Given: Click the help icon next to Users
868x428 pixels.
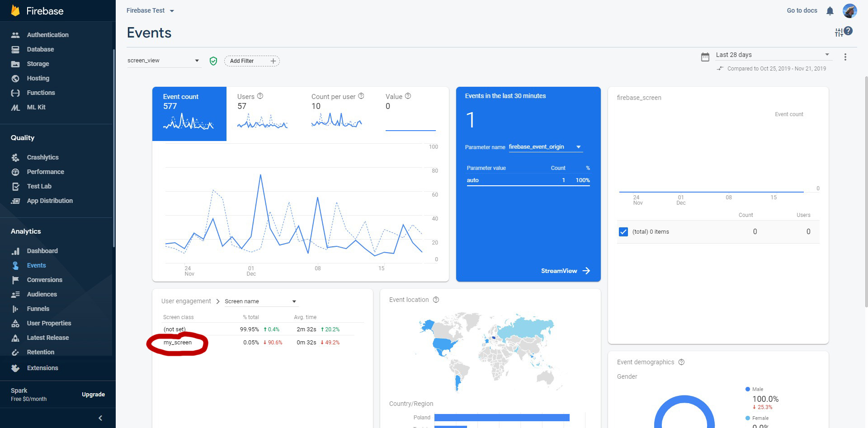Looking at the screenshot, I should 260,96.
